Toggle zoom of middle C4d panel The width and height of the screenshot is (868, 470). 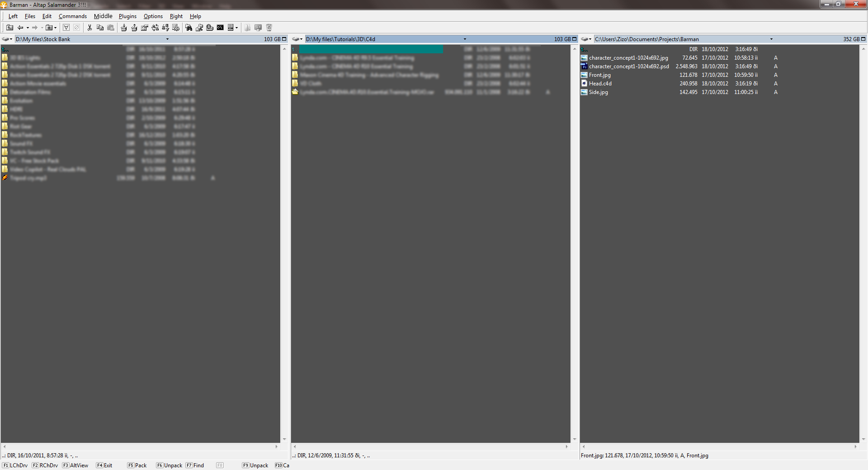[575, 39]
